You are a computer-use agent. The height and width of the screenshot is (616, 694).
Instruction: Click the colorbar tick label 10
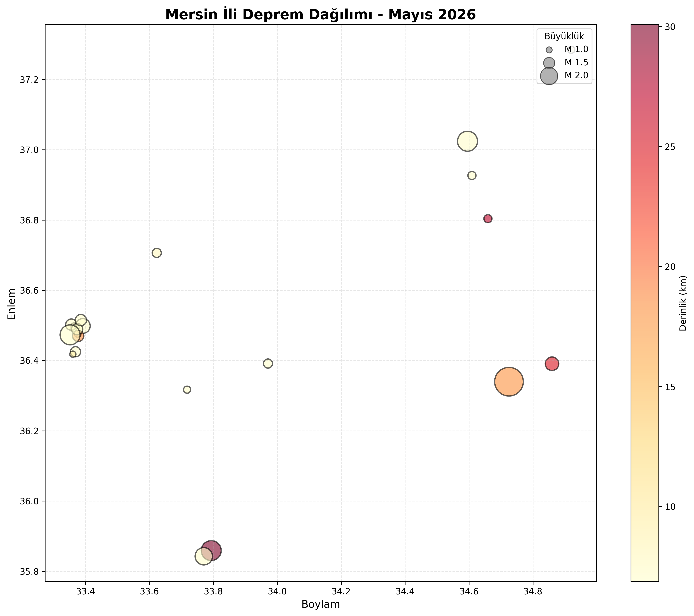tap(671, 507)
